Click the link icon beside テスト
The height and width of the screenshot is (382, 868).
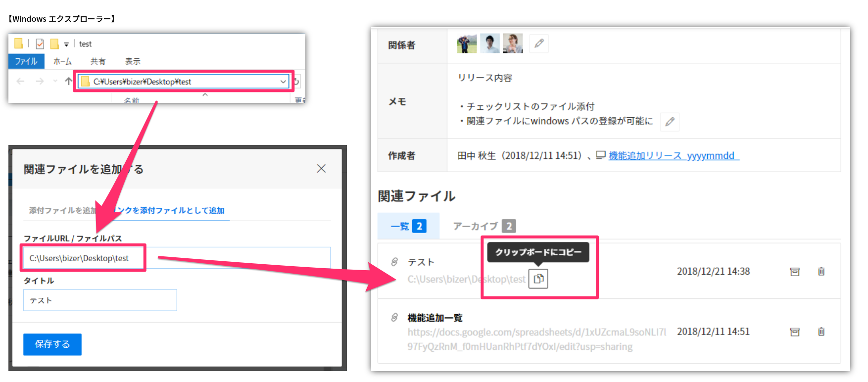[x=394, y=262]
